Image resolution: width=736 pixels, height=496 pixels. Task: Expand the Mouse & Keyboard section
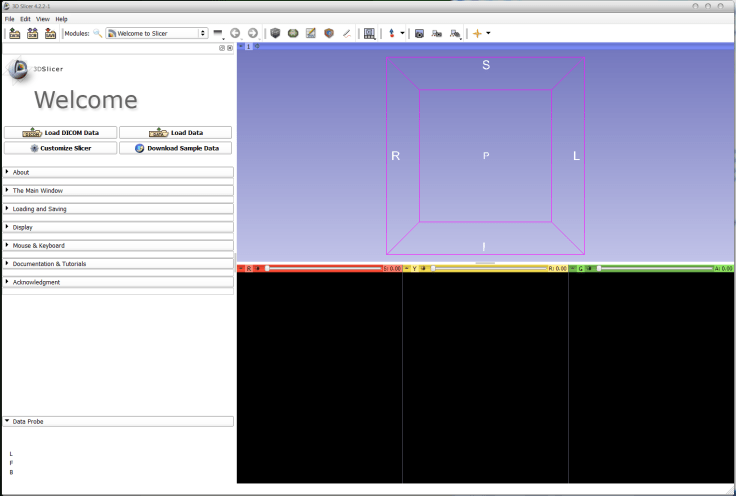[x=118, y=245]
